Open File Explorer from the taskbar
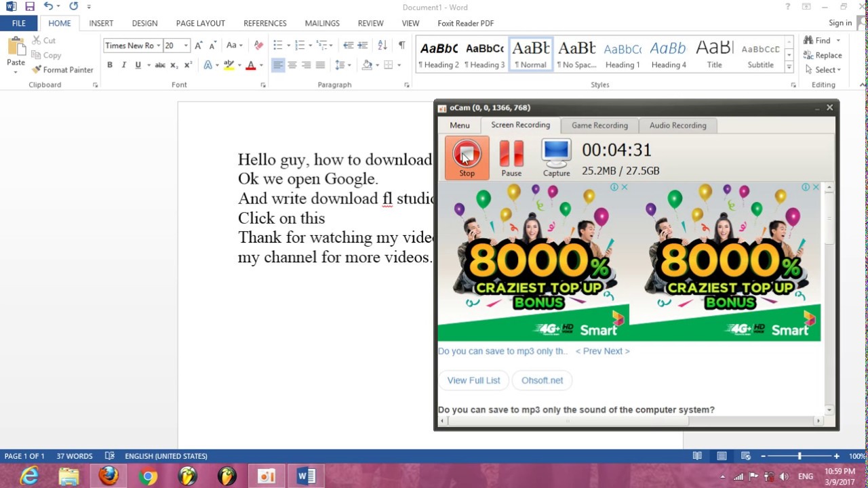Viewport: 868px width, 488px height. click(x=68, y=476)
